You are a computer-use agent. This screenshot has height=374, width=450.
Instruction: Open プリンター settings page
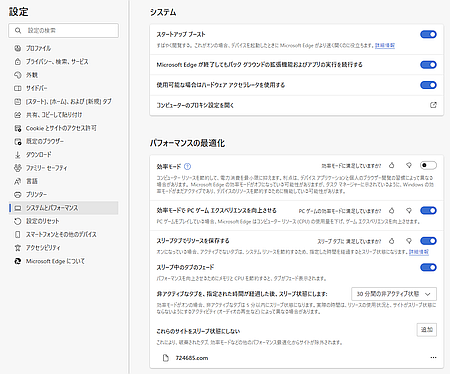coord(63,195)
